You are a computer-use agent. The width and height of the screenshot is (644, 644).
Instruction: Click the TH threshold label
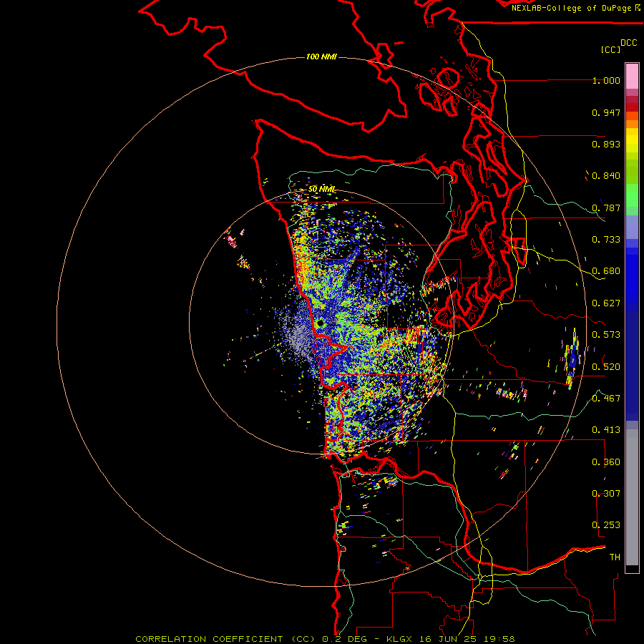point(615,557)
